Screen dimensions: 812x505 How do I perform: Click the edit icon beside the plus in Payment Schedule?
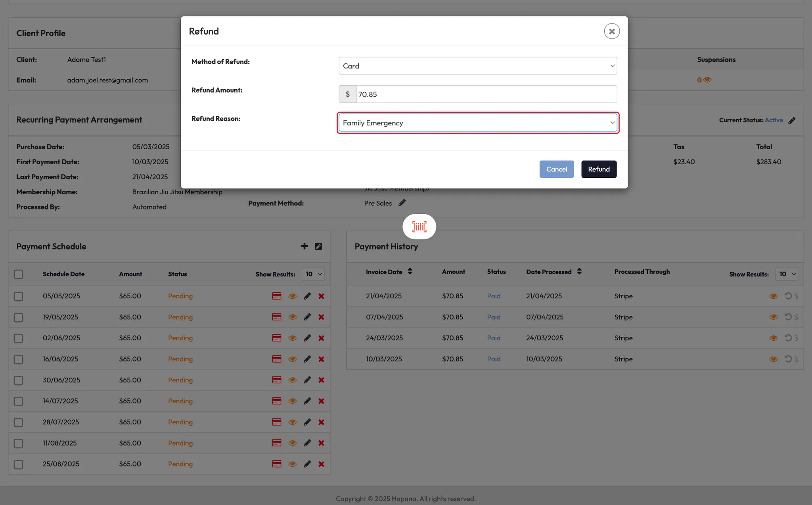point(318,246)
